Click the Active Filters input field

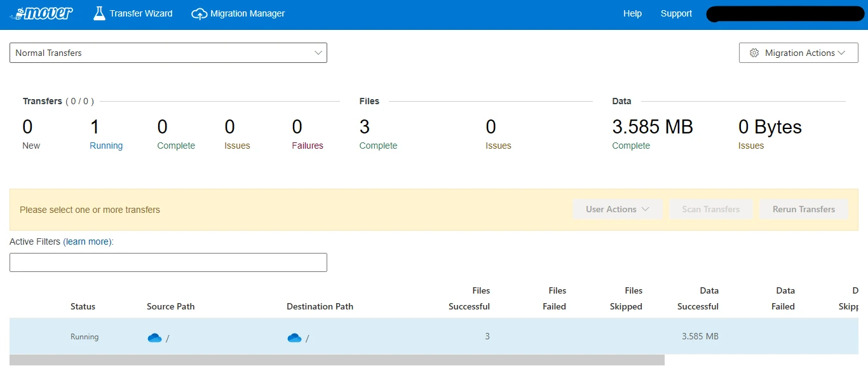(x=168, y=262)
